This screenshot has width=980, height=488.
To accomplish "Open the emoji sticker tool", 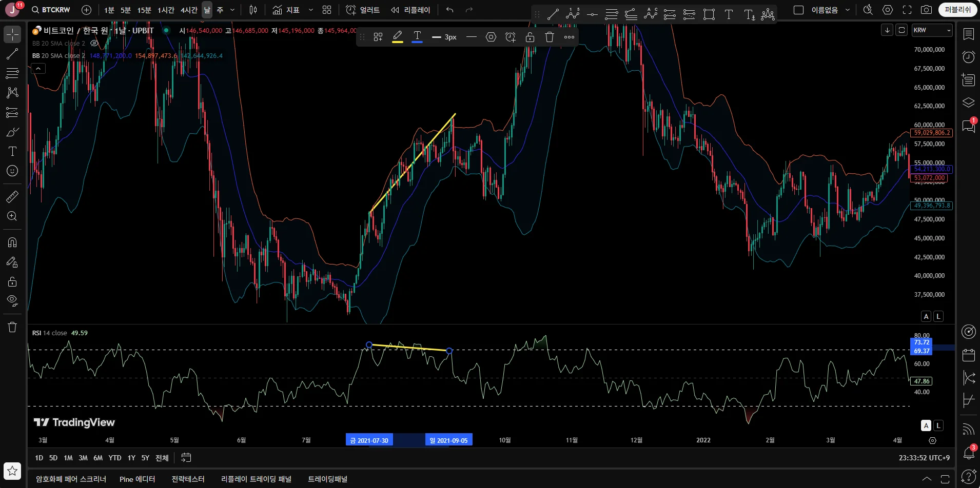I will coord(12,171).
